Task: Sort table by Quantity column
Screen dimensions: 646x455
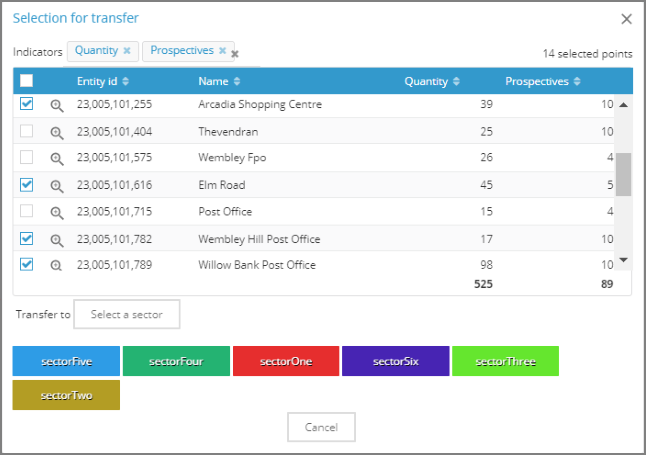Action: (432, 81)
